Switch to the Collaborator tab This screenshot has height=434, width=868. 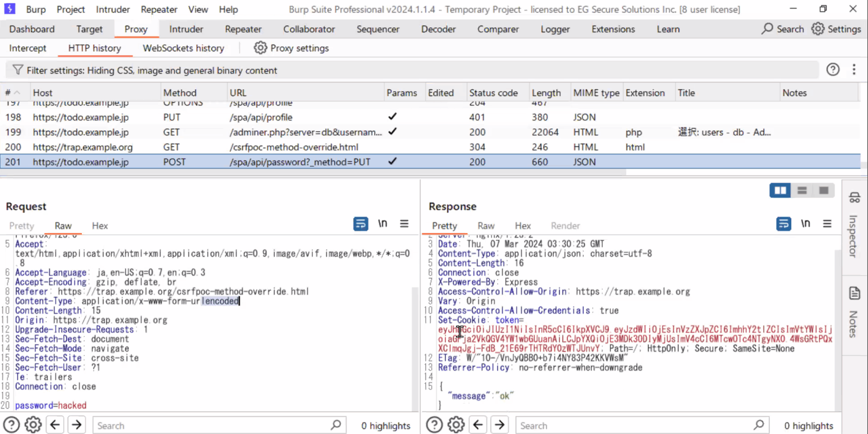(309, 29)
